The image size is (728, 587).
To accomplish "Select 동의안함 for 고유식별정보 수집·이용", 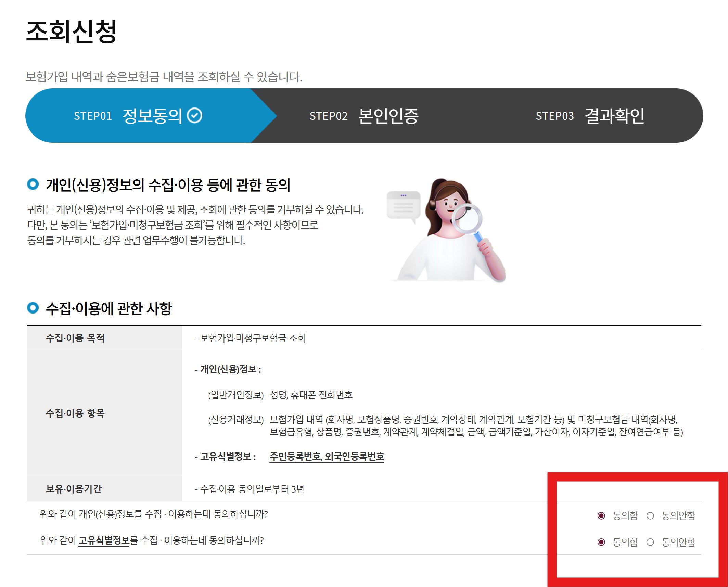I will coord(650,542).
